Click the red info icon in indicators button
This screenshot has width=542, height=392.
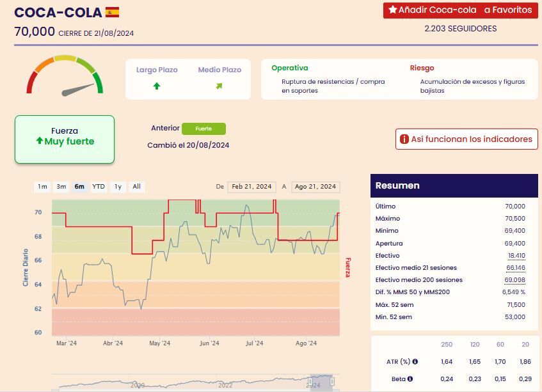coord(404,139)
